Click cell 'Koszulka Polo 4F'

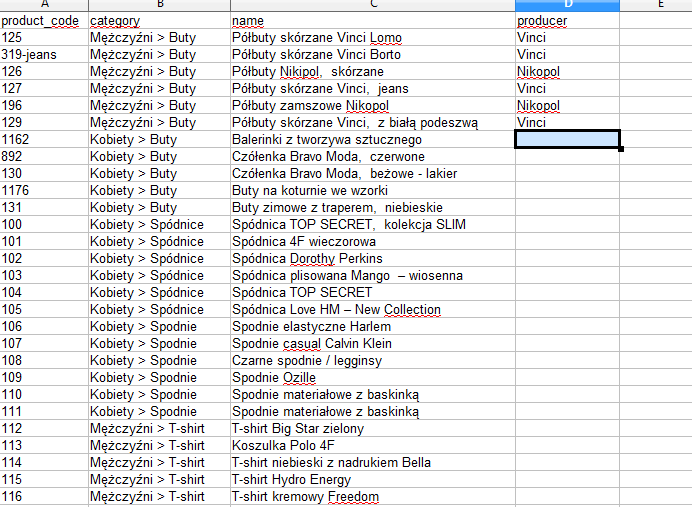point(372,445)
